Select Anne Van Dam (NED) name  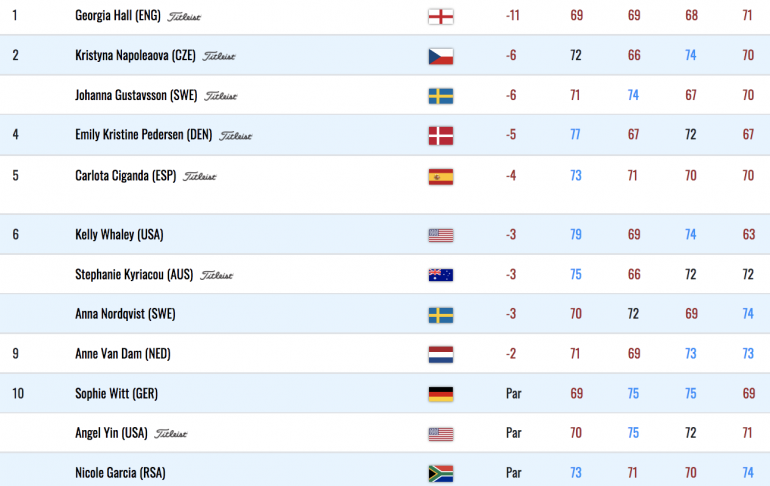[x=123, y=353]
